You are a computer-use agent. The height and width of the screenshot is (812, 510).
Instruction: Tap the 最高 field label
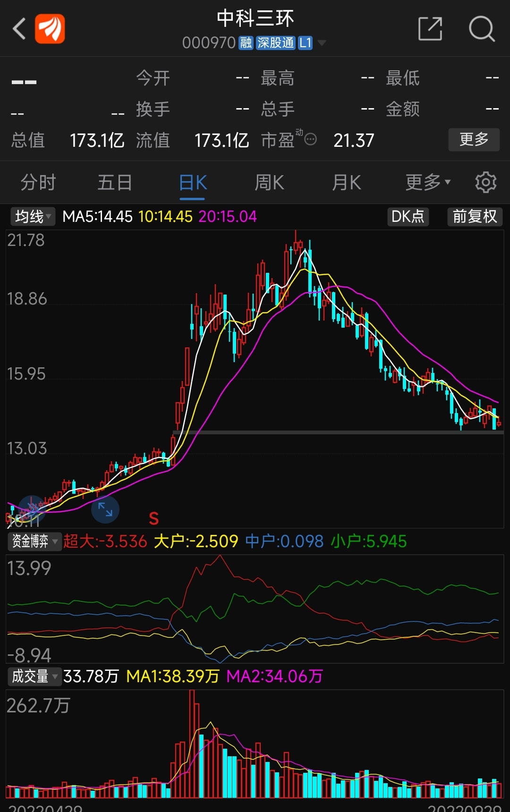(x=278, y=78)
